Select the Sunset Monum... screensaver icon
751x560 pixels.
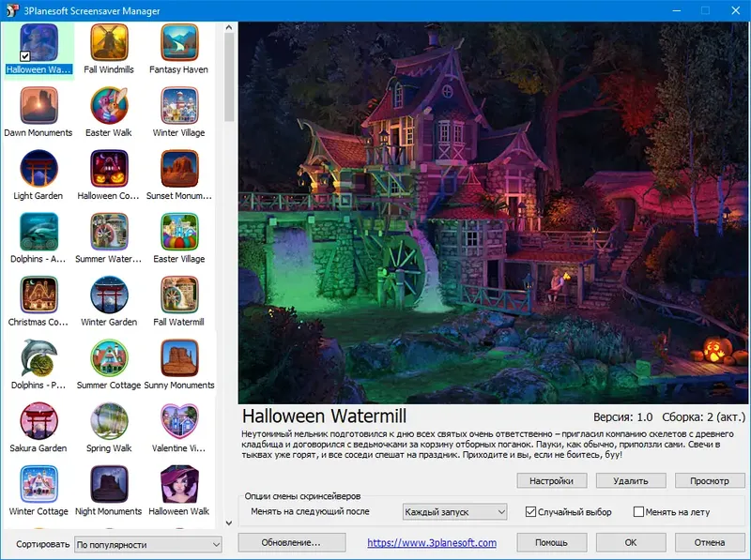[179, 169]
